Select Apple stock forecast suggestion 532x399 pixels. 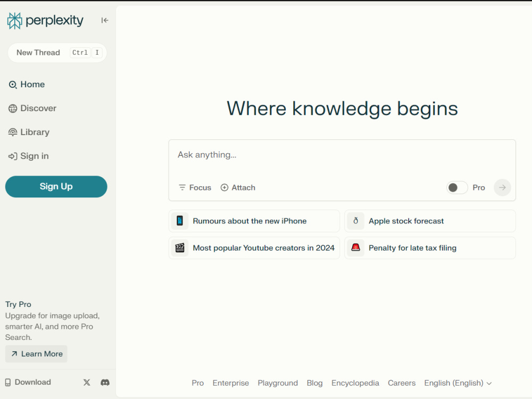tap(430, 221)
